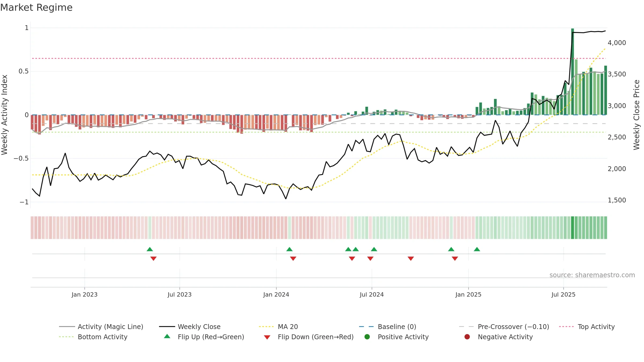The height and width of the screenshot is (362, 644).
Task: Click the darkest green cell in the regime strip
Action: pyautogui.click(x=572, y=228)
